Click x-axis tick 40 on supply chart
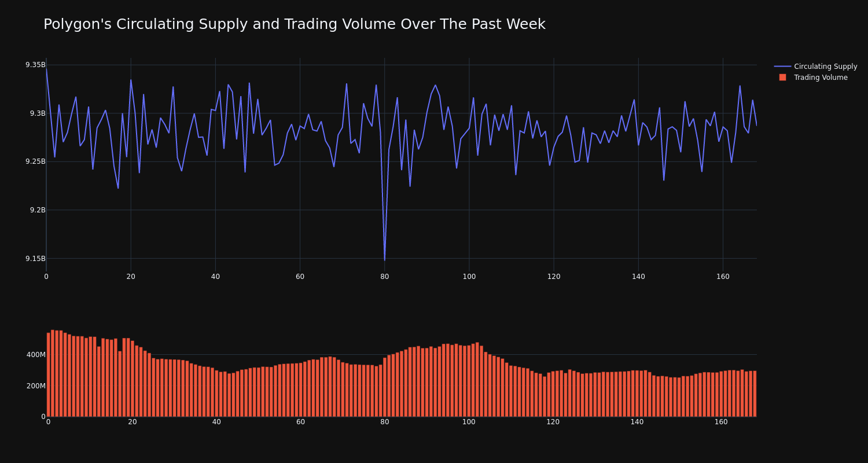 [215, 277]
